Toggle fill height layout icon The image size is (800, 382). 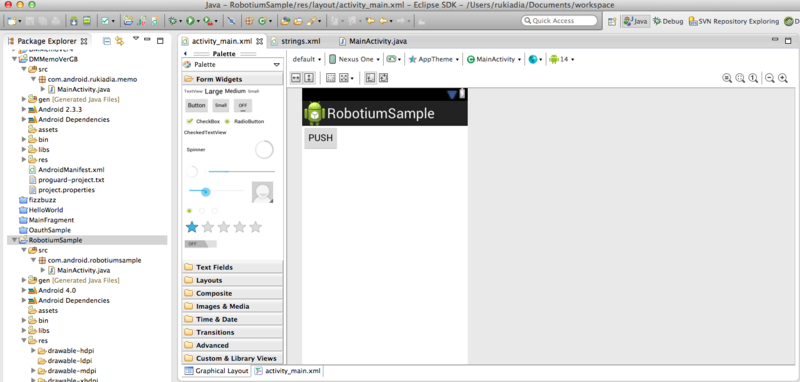pyautogui.click(x=309, y=78)
